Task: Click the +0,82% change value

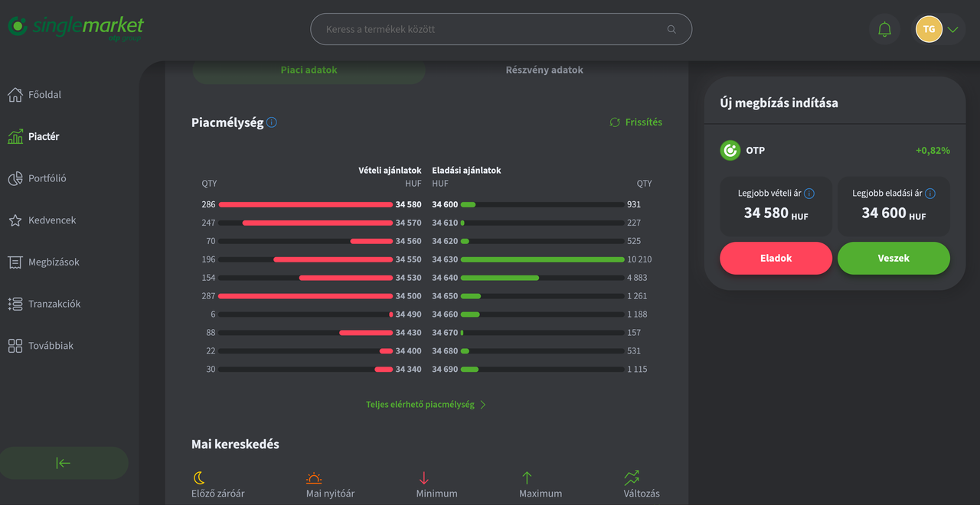Action: point(933,151)
